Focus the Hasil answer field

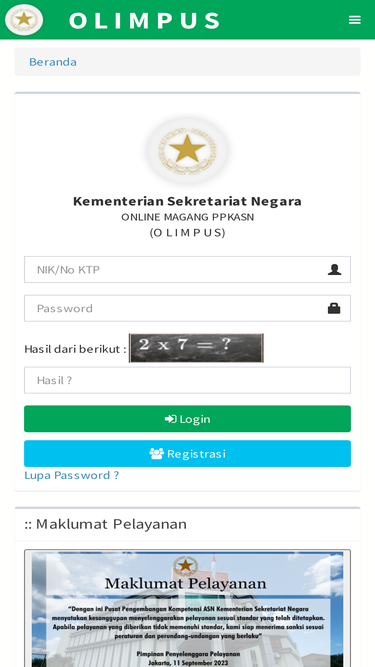pyautogui.click(x=188, y=380)
